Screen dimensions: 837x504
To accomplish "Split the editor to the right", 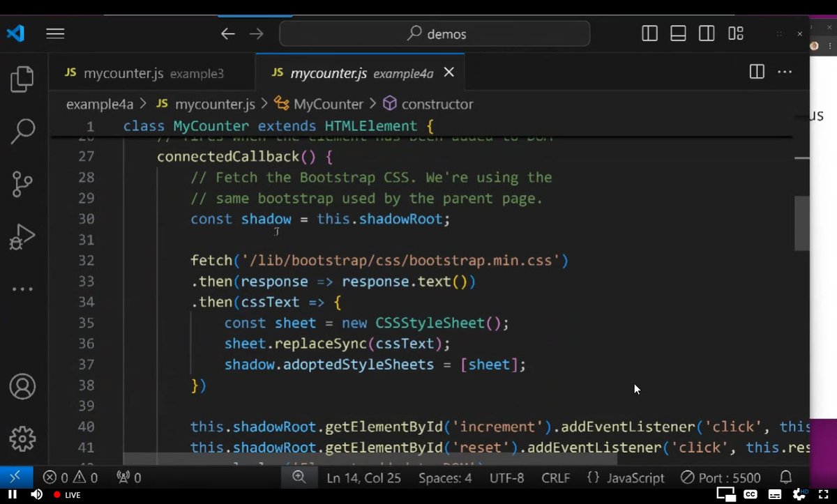I will point(757,71).
